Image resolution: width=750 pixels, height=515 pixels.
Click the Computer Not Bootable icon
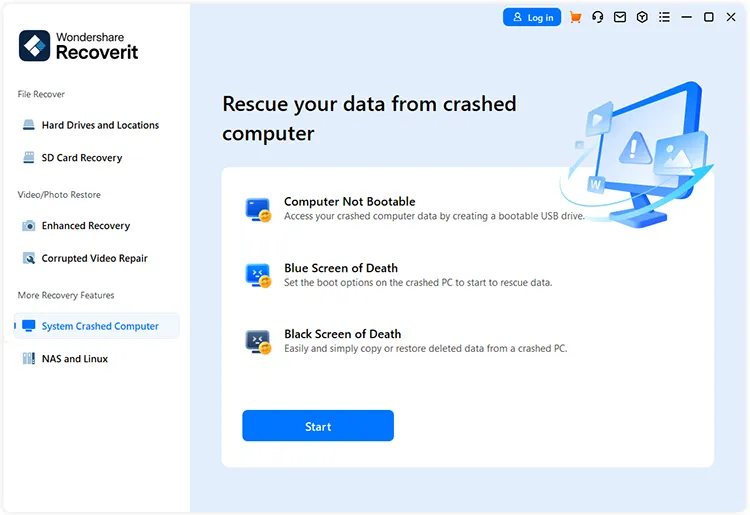[x=258, y=210]
